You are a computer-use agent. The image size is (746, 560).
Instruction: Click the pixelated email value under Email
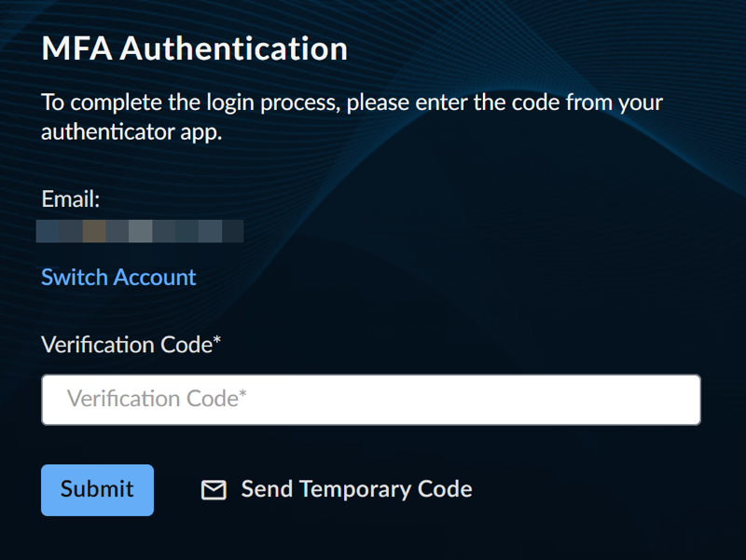[x=140, y=231]
